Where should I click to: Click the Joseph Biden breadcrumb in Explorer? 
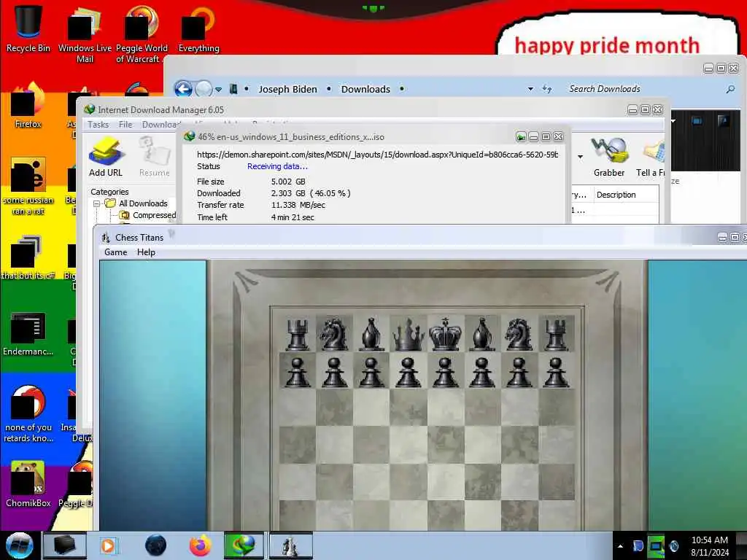coord(287,89)
